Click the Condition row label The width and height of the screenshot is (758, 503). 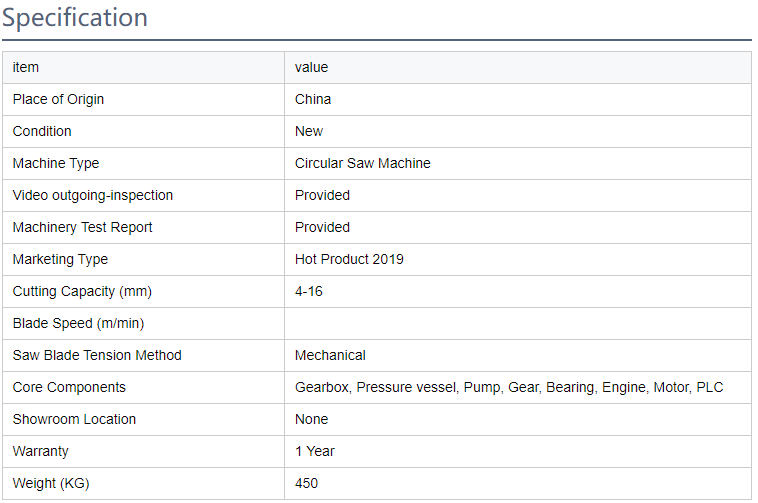tap(42, 131)
